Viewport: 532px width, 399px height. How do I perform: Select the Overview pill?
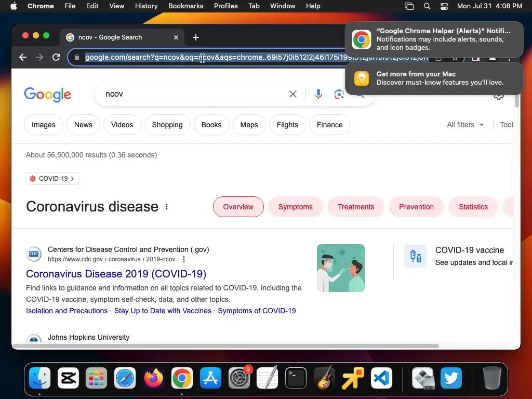(238, 207)
